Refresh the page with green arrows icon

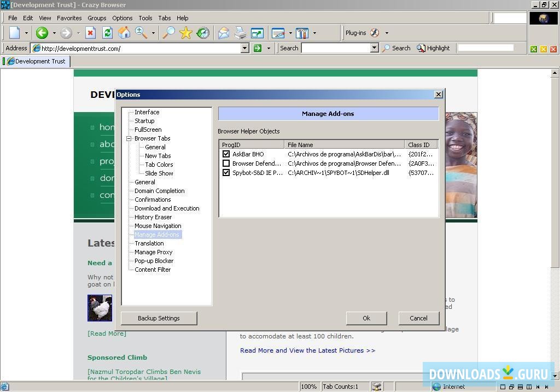coord(107,33)
